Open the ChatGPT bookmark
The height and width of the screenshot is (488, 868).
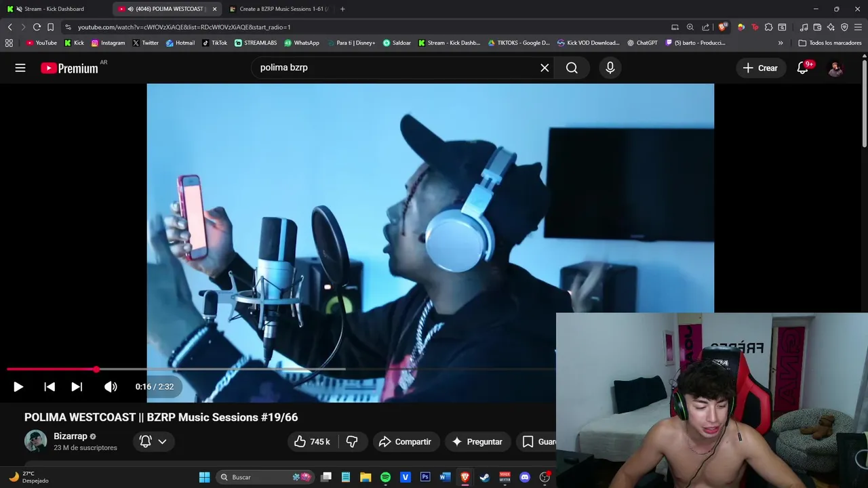(642, 43)
